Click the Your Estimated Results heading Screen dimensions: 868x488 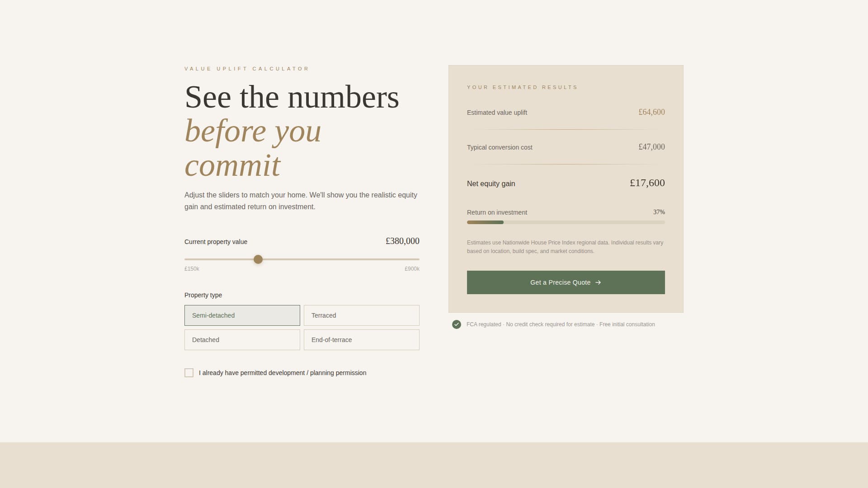(522, 87)
